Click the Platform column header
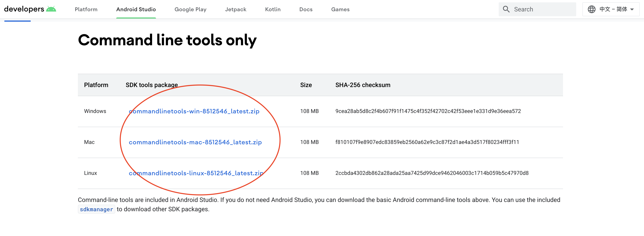644x236 pixels. pos(96,85)
